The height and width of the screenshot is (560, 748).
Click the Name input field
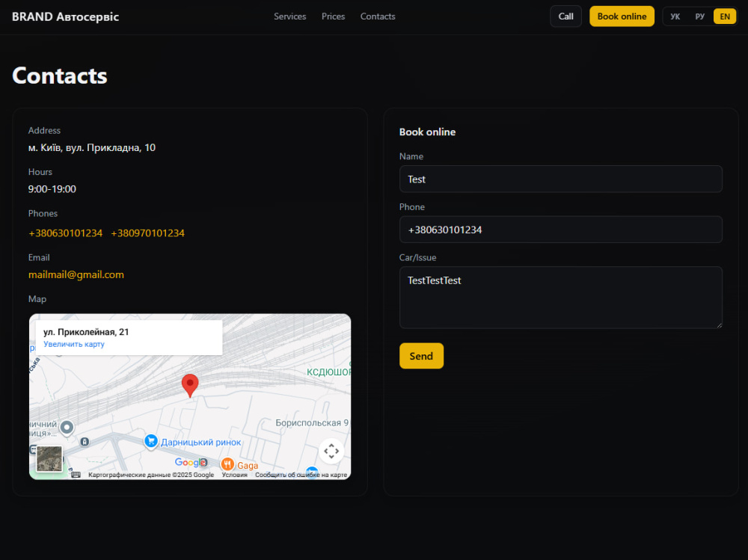point(560,179)
